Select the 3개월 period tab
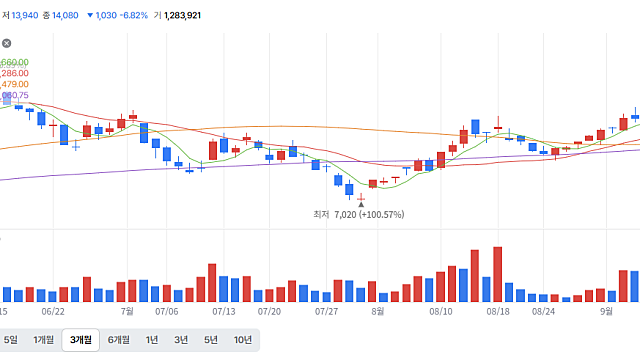 click(x=81, y=340)
